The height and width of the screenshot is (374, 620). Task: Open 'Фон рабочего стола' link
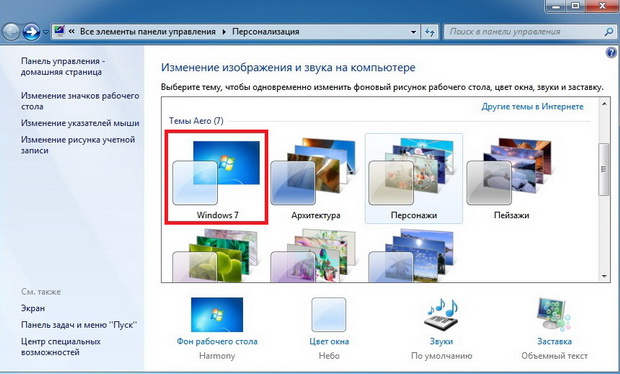217,341
